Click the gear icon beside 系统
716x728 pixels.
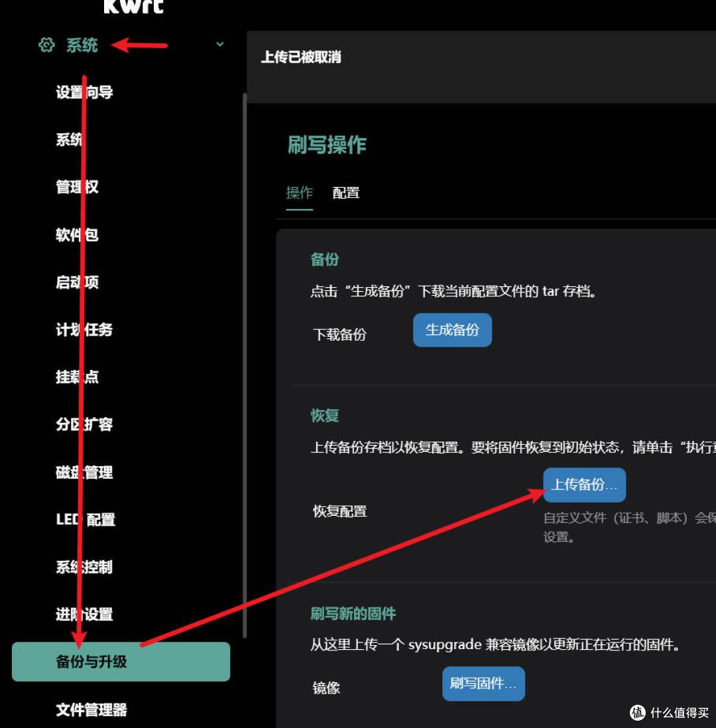coord(46,45)
